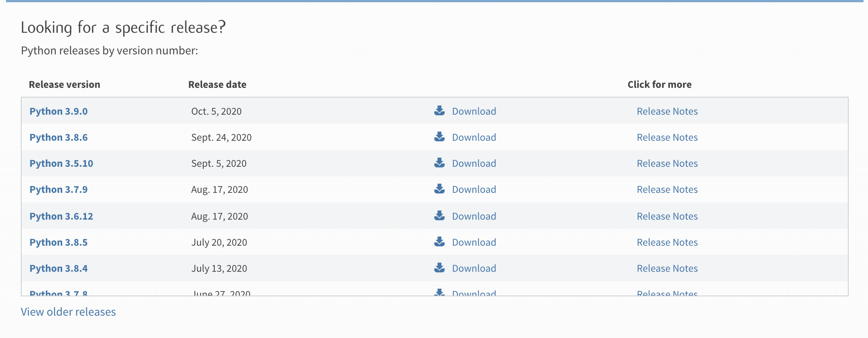Screen dimensions: 868x338
Task: Click the Release version column header
Action: pos(64,84)
